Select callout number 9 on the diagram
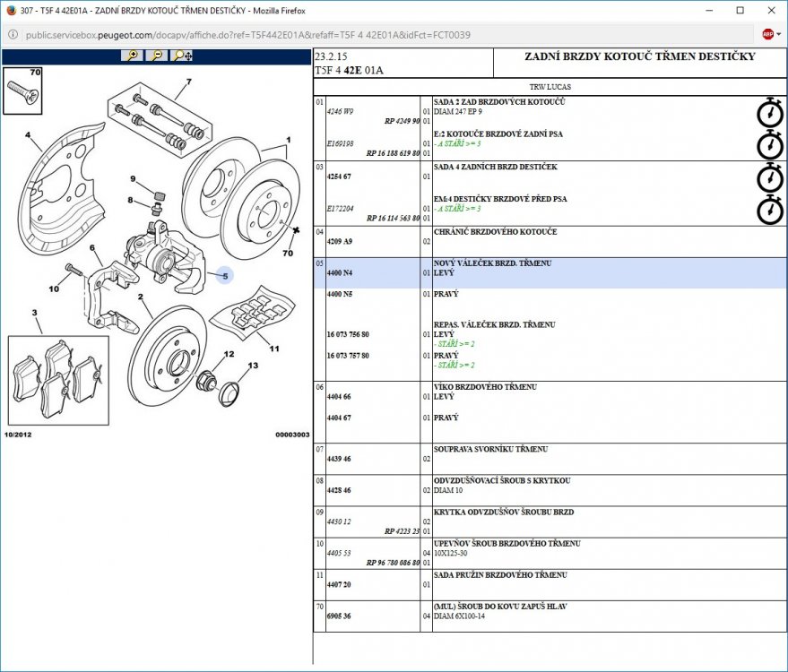Screen dimensions: 788x672 coord(133,178)
